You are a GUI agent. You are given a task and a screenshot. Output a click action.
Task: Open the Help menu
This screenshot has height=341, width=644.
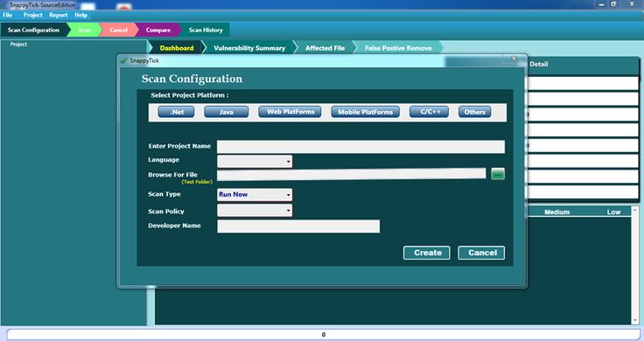[x=80, y=15]
